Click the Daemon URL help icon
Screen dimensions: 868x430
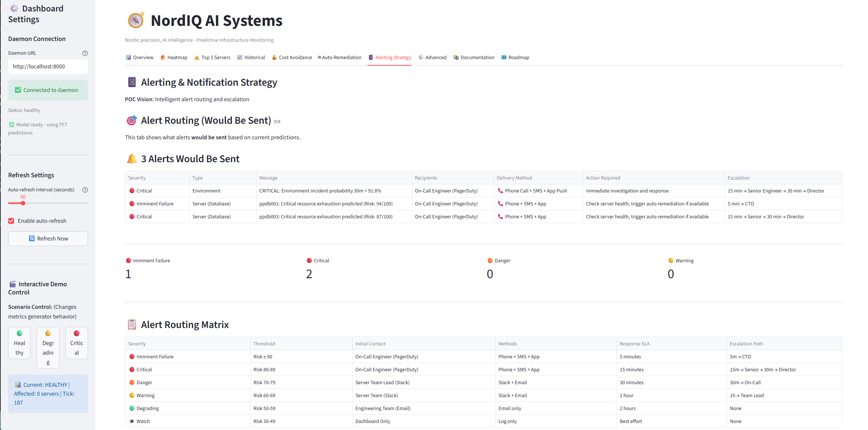85,53
